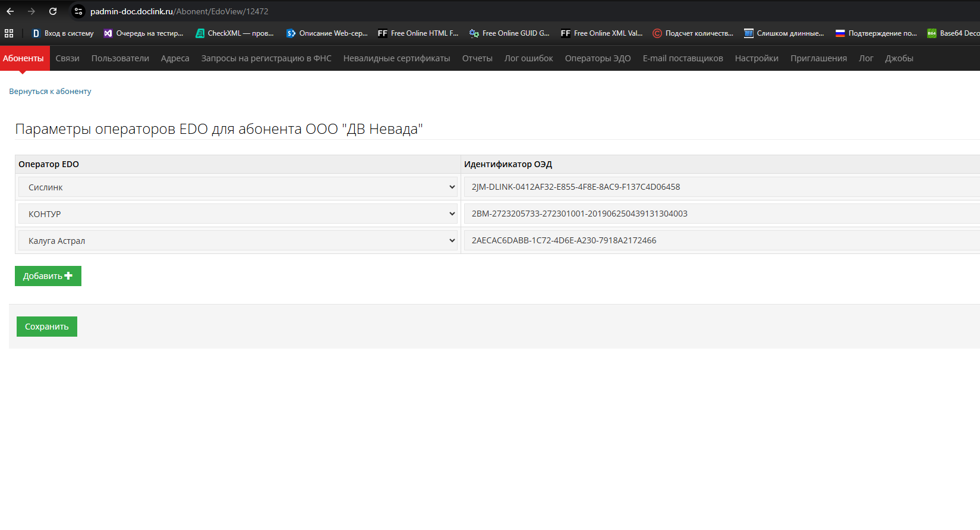Screen dimensions: 980x530
Task: Open the Отчеты menu item
Action: tap(477, 58)
